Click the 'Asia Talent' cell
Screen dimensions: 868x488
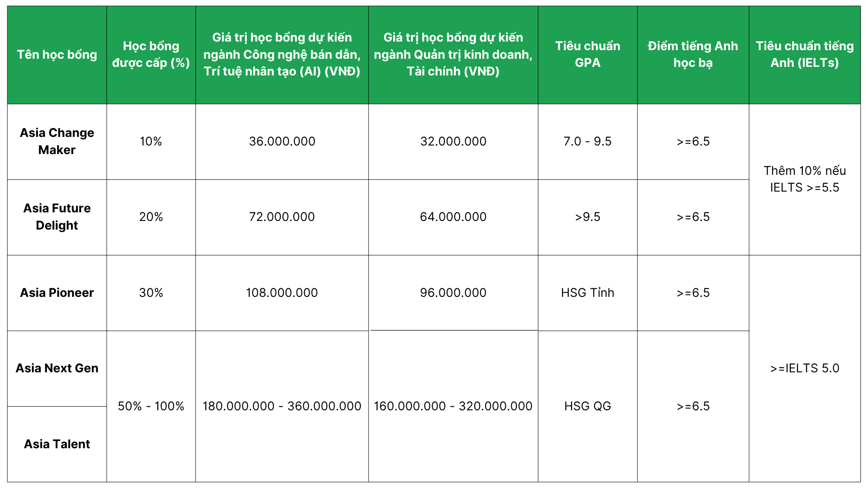tap(57, 444)
